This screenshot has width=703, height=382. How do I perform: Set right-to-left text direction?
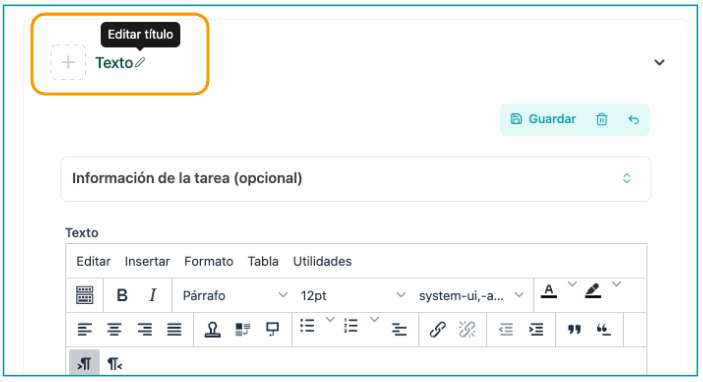point(115,364)
